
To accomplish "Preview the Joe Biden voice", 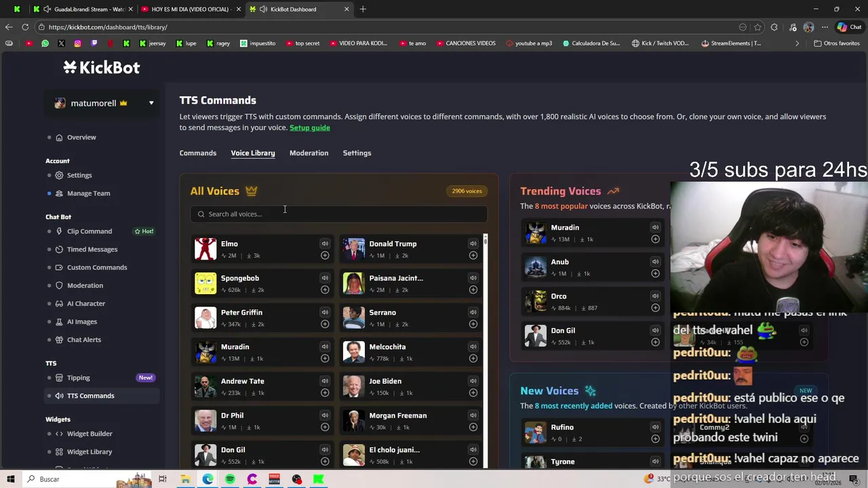I will pyautogui.click(x=473, y=381).
